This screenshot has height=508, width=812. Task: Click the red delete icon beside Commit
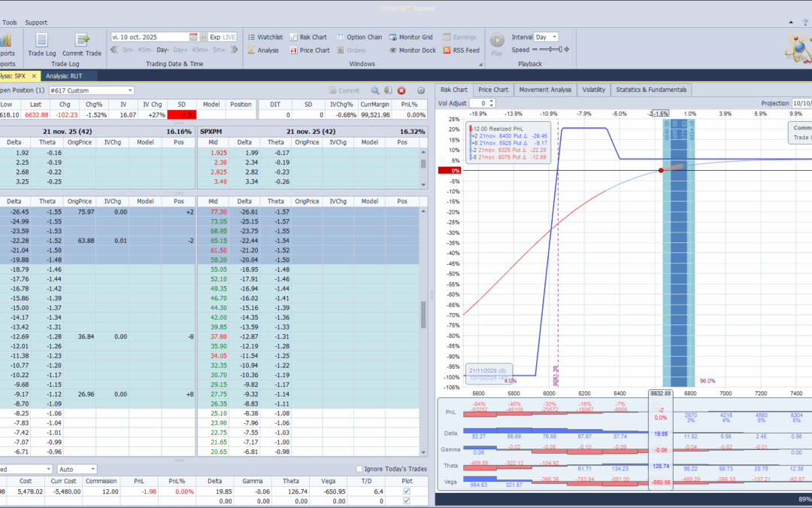pyautogui.click(x=401, y=90)
